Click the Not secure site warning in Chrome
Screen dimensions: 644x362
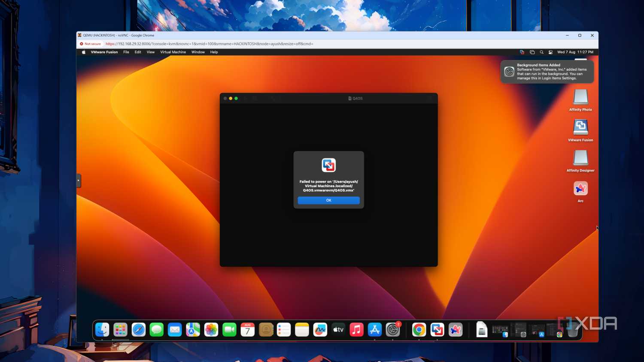[x=90, y=44]
